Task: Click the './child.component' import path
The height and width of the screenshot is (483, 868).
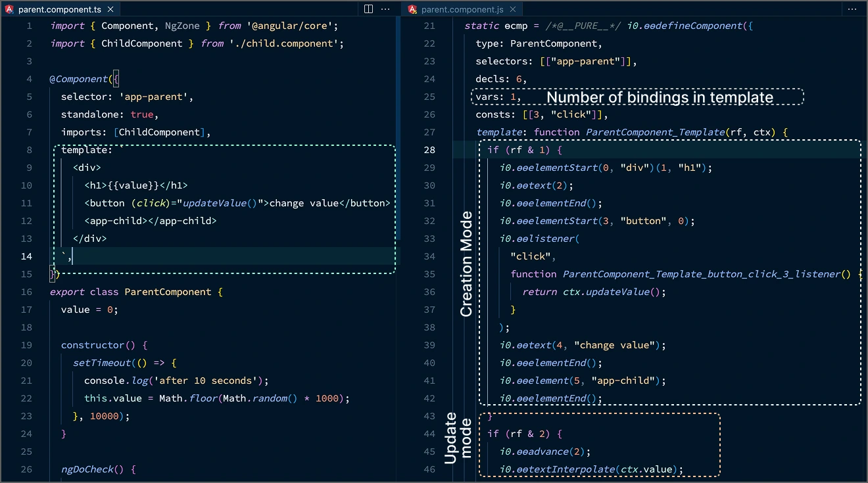Action: tap(286, 43)
